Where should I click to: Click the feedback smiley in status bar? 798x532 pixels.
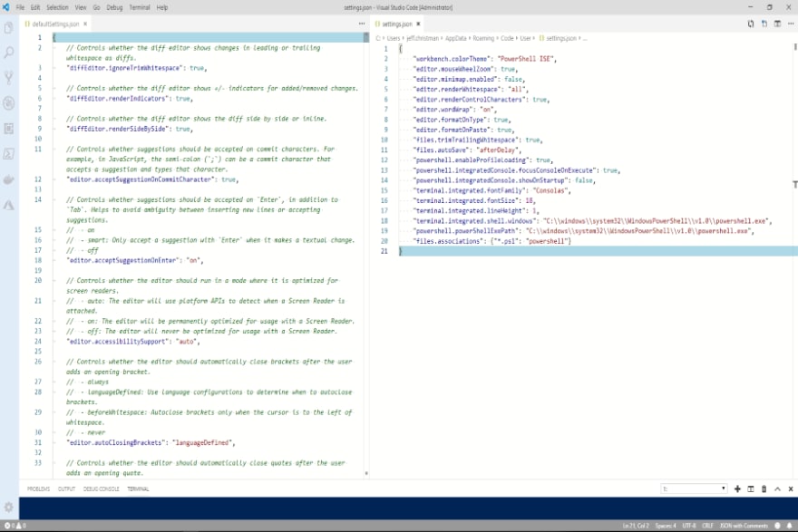tap(777, 526)
